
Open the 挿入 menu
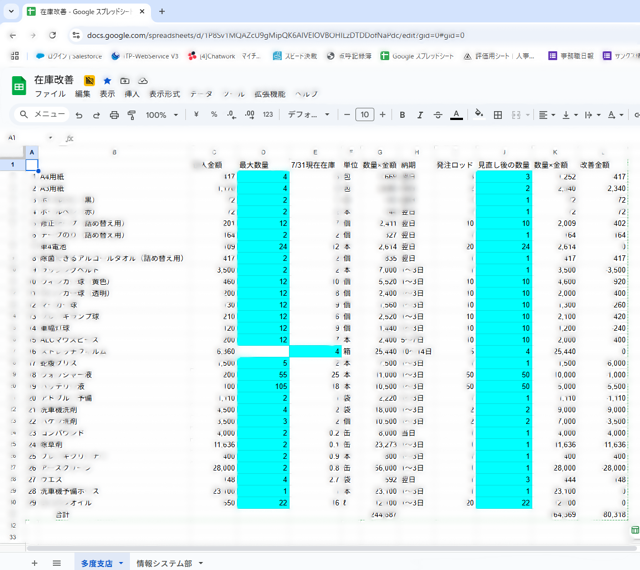coord(132,94)
